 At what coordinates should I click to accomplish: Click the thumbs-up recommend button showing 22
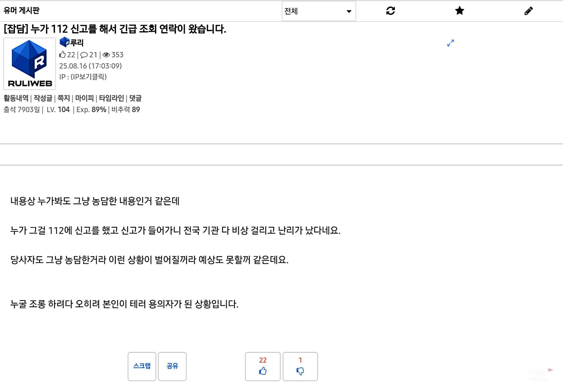tap(262, 366)
